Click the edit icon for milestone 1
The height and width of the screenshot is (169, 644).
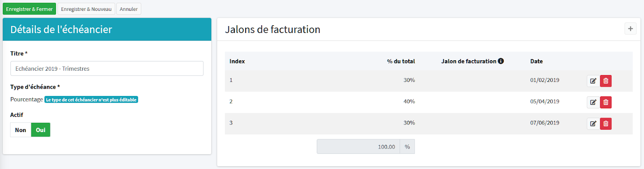tap(593, 81)
